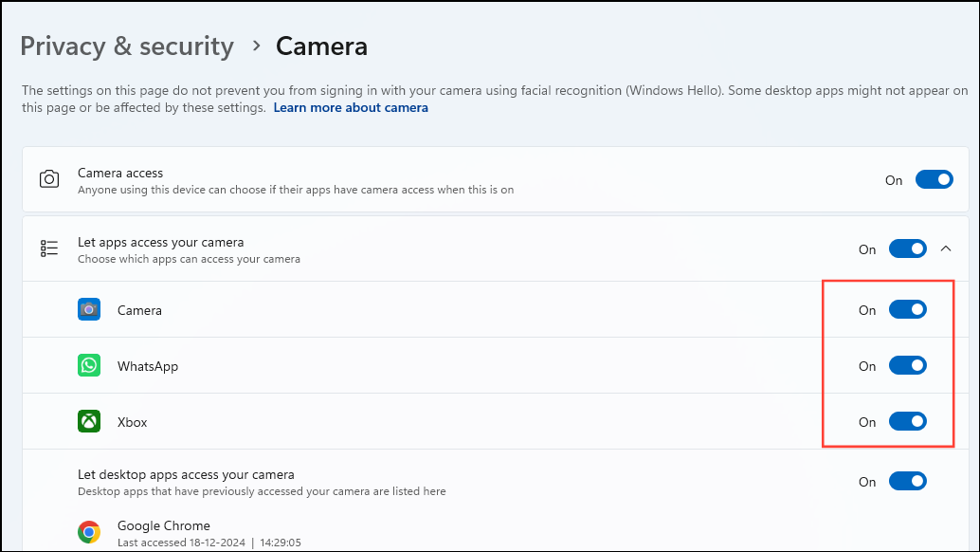Disable the Let apps access your camera toggle
This screenshot has height=552, width=980.
coord(907,248)
